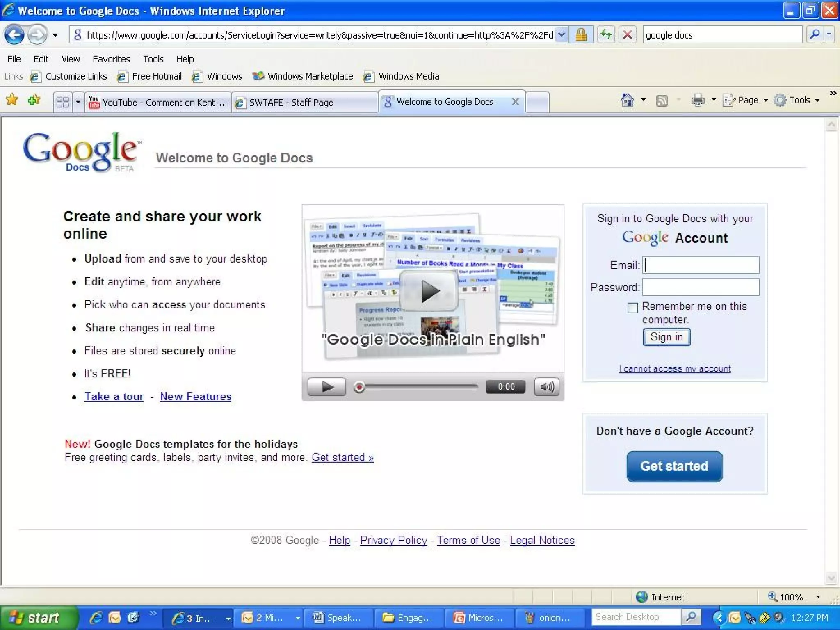Click the search magnifier icon in toolbar
Screen dimensions: 840x630
(x=815, y=34)
